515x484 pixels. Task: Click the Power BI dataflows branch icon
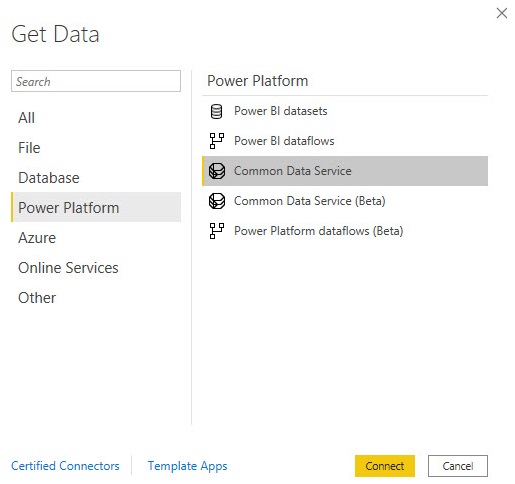coord(217,141)
